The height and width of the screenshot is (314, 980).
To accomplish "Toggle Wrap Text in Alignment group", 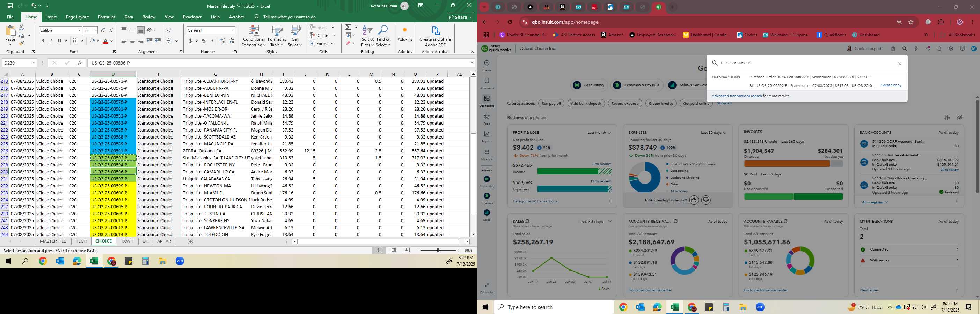I will pyautogui.click(x=169, y=30).
